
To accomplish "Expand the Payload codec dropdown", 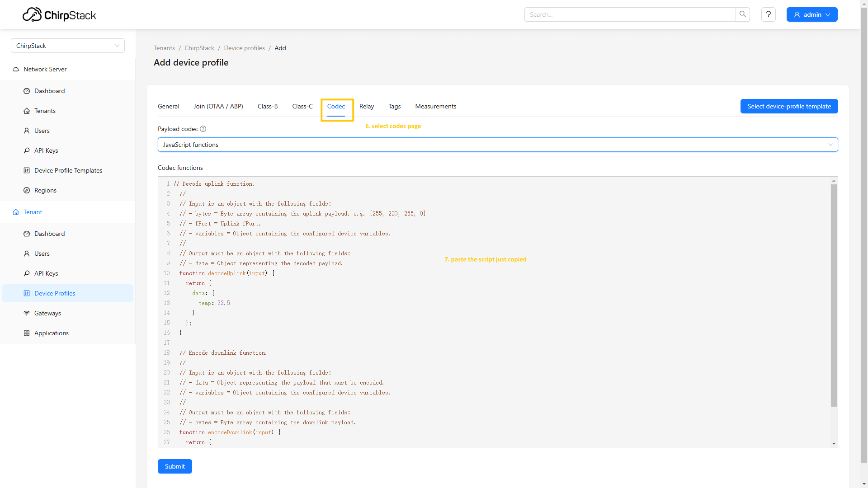I will tap(497, 145).
